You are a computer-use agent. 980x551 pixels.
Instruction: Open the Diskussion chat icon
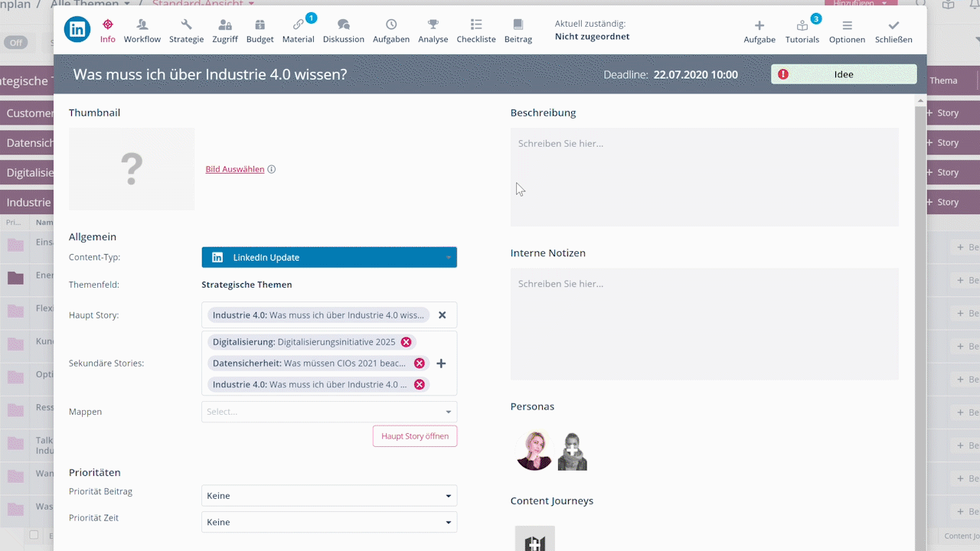(343, 25)
